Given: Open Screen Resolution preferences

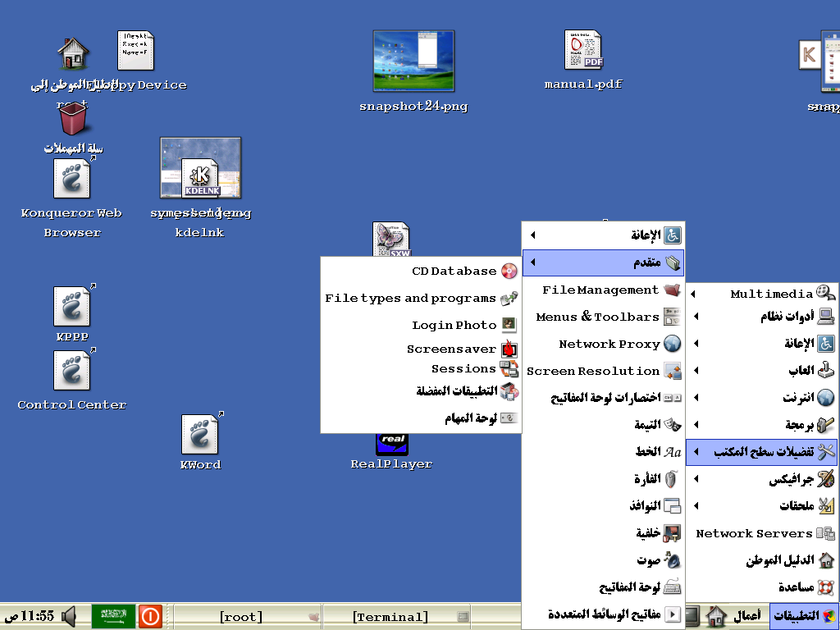Looking at the screenshot, I should pyautogui.click(x=603, y=371).
